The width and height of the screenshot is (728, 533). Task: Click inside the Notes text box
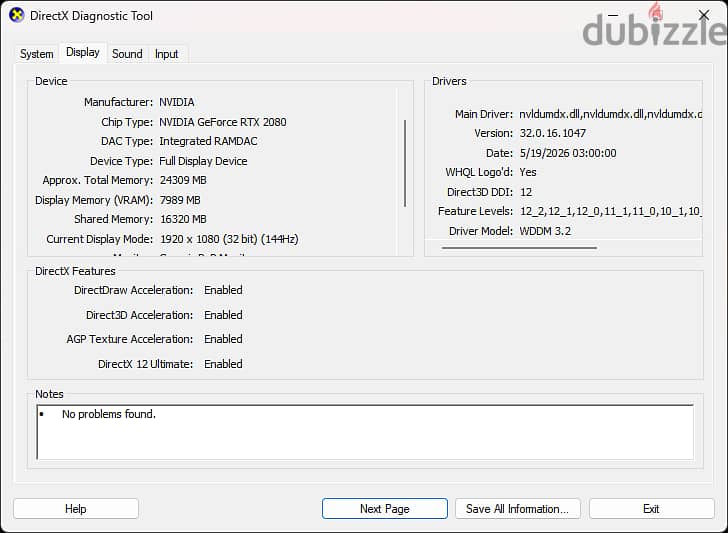(365, 432)
